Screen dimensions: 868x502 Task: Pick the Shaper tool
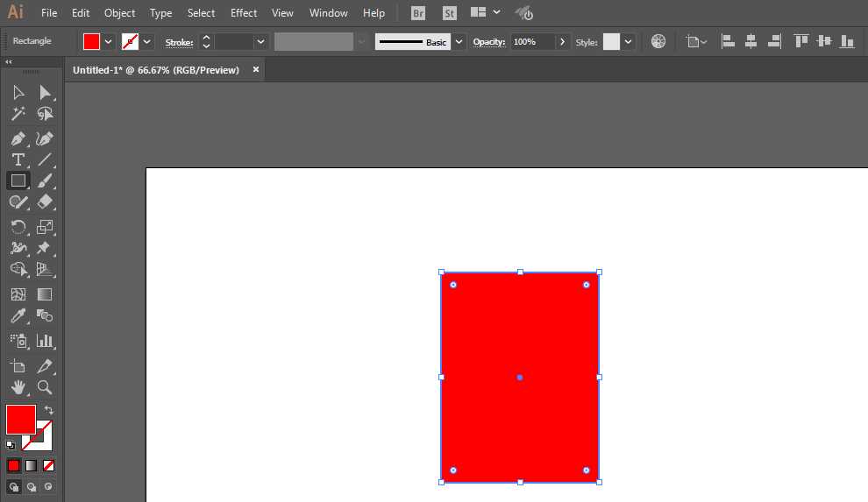[18, 202]
